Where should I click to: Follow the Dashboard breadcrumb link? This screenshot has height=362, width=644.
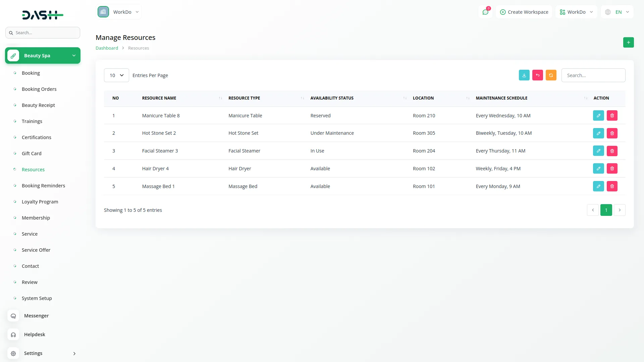point(107,48)
